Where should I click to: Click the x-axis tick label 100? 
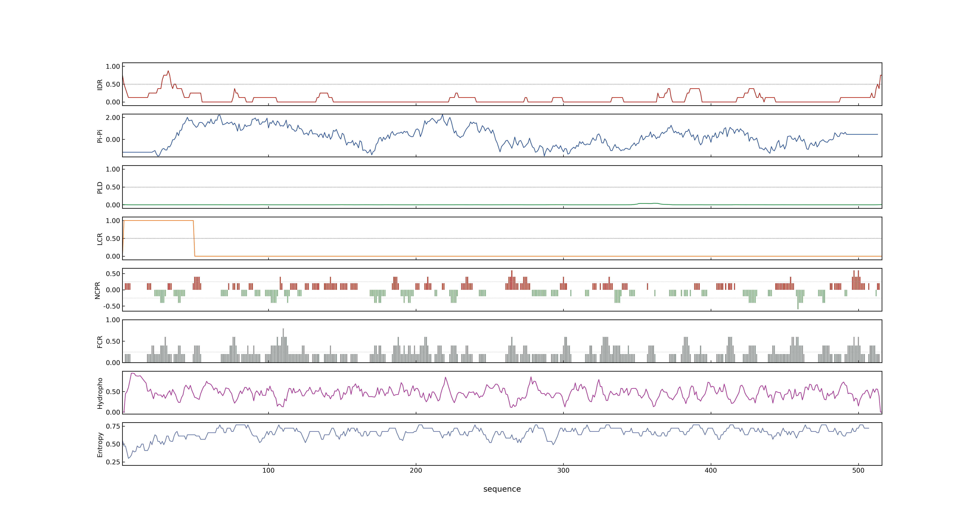(268, 470)
